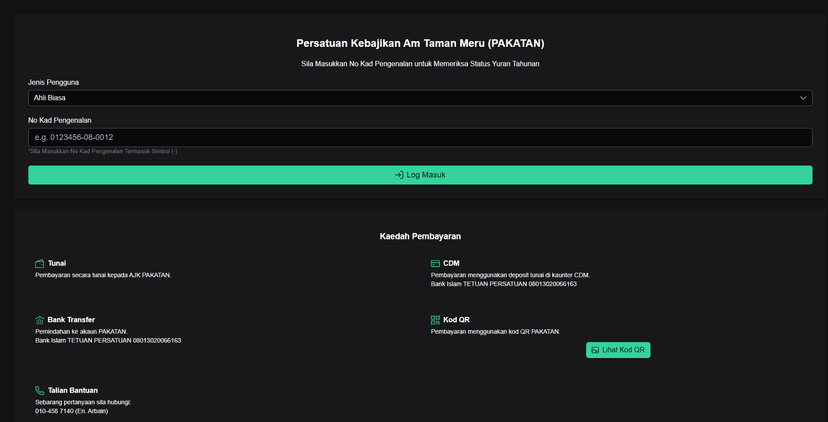Click the Kod QR heading text
828x422 pixels.
(x=456, y=320)
